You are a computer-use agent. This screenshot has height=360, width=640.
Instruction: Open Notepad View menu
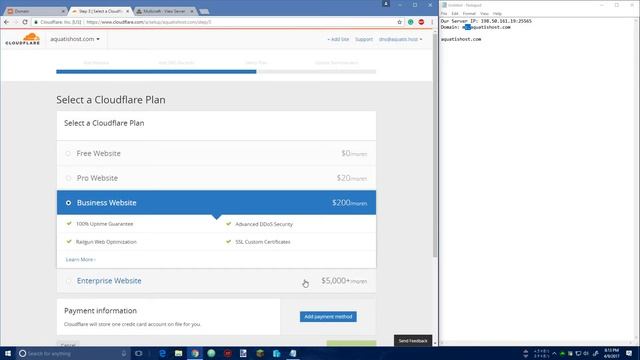point(484,13)
